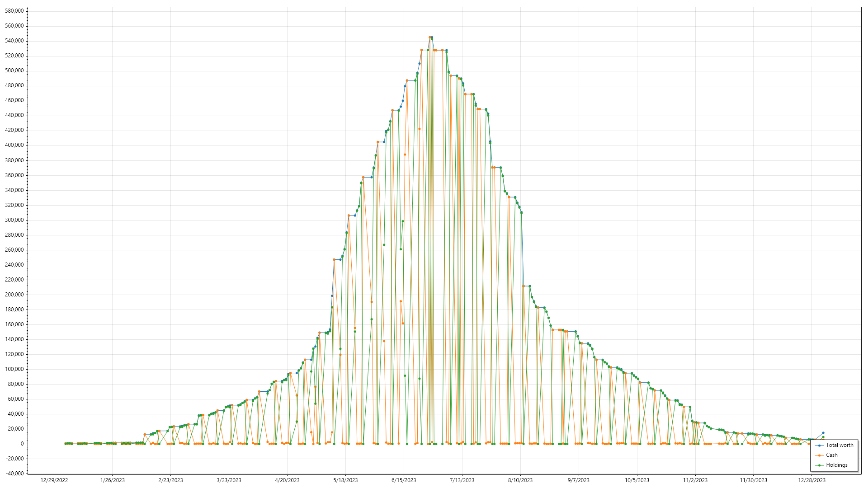Click the Cash legend label
868x488 pixels.
point(831,455)
